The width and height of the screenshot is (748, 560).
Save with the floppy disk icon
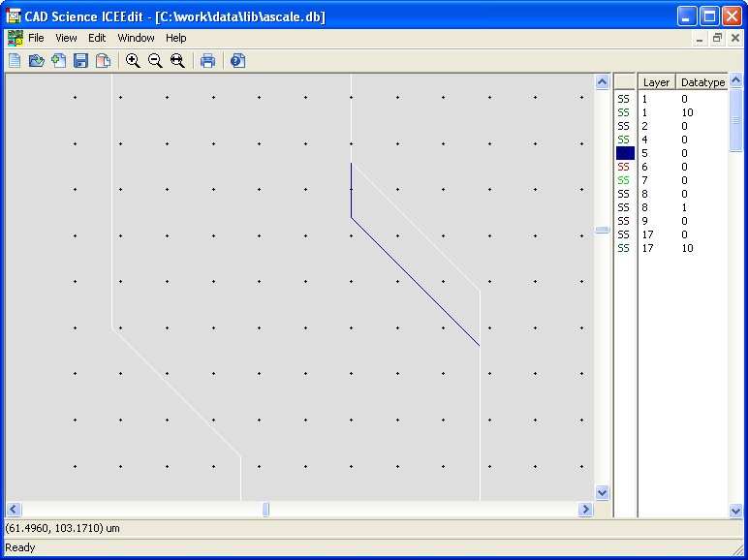point(80,61)
